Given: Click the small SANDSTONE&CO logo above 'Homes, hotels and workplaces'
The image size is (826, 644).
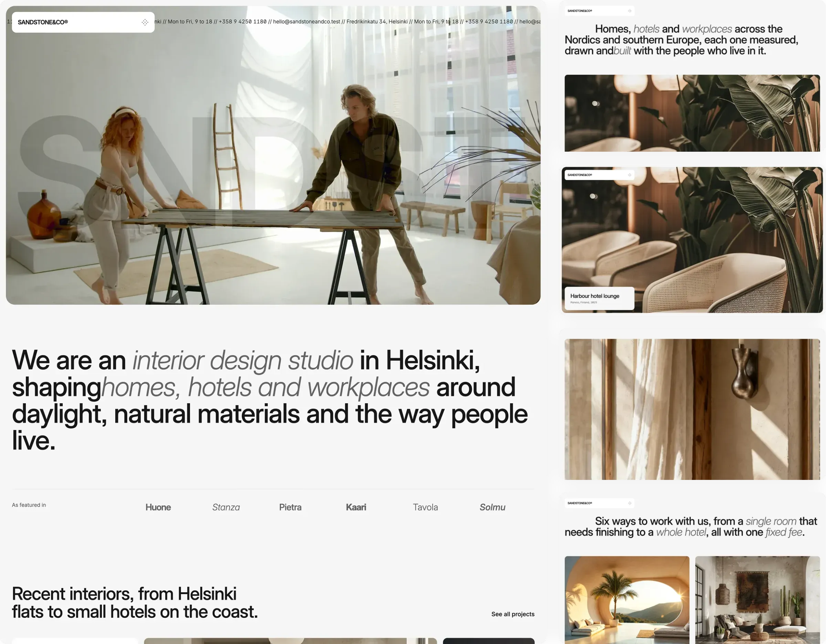Looking at the screenshot, I should tap(580, 11).
